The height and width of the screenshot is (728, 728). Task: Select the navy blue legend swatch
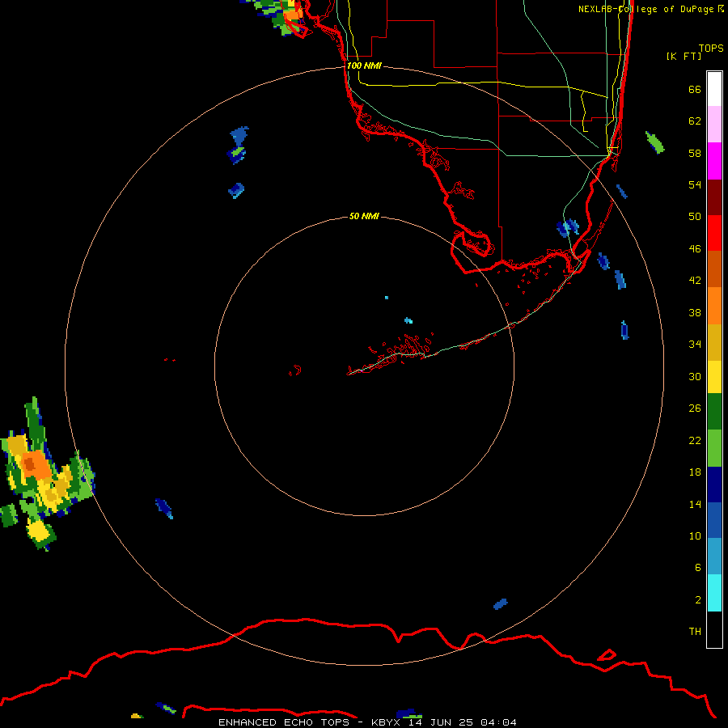714,485
